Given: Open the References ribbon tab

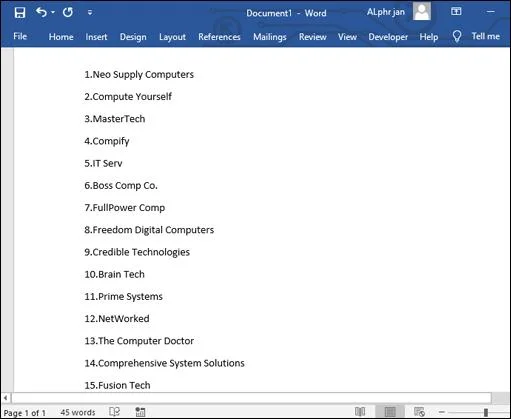Looking at the screenshot, I should tap(219, 37).
